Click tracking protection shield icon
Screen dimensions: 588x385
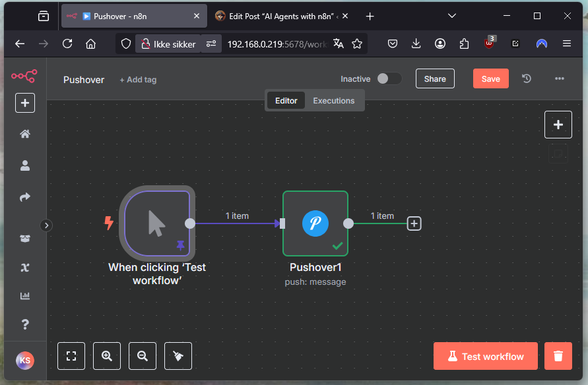coord(126,44)
